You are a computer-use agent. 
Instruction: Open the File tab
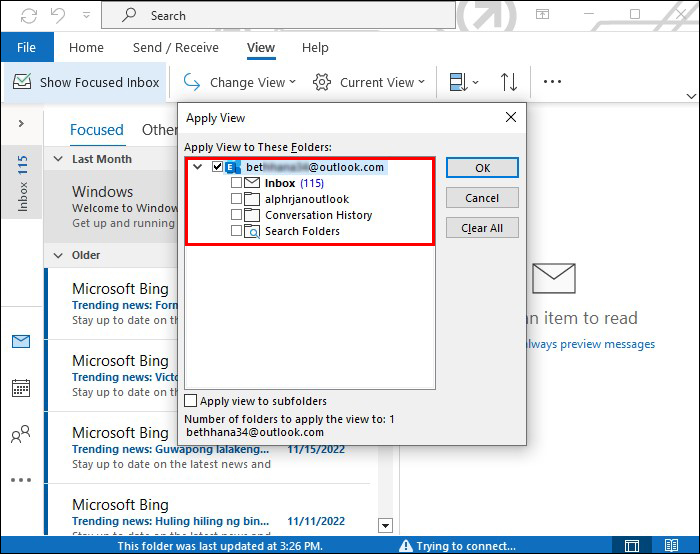pos(27,47)
